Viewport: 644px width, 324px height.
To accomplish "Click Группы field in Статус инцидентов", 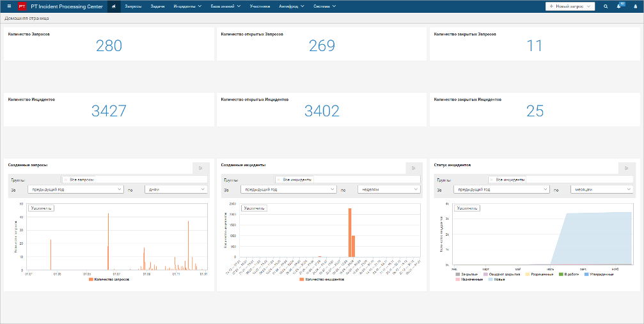I will point(560,180).
